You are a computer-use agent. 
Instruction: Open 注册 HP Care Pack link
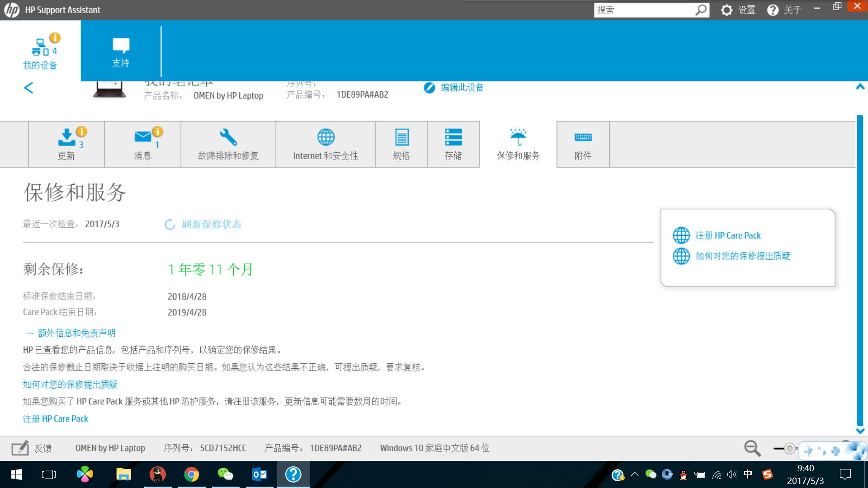tap(728, 235)
